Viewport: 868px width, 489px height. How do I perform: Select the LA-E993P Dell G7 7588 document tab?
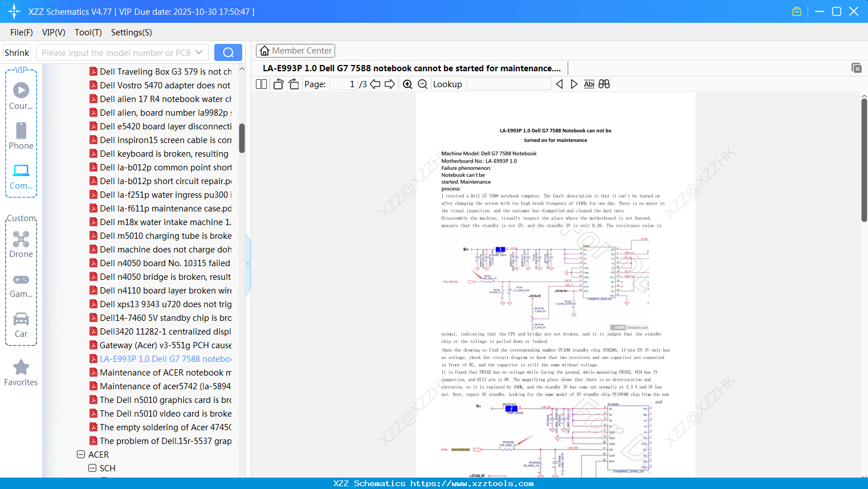pyautogui.click(x=411, y=68)
